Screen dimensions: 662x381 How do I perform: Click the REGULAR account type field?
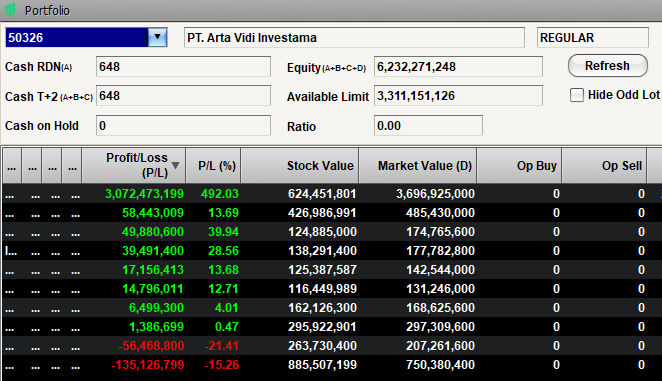tap(593, 38)
